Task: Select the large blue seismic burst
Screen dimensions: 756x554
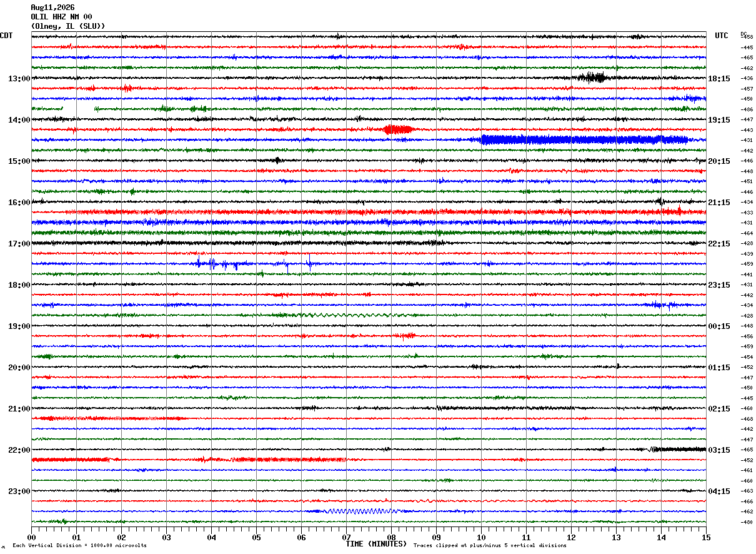Action: pyautogui.click(x=584, y=140)
